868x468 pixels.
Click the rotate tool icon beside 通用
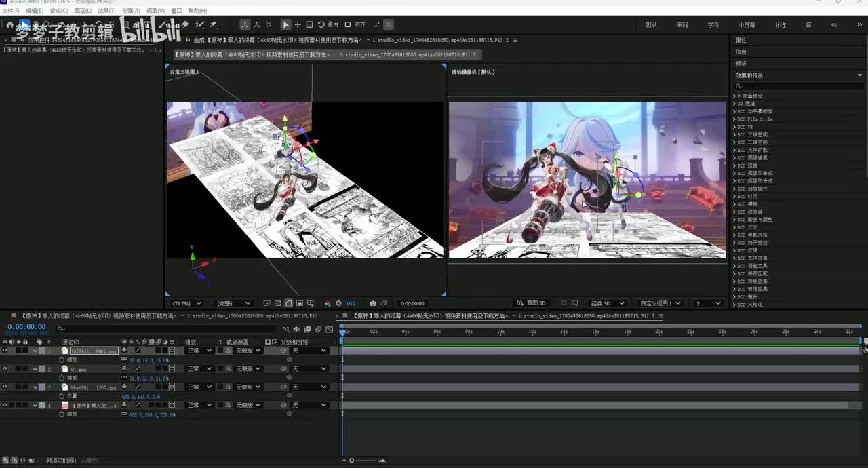321,25
